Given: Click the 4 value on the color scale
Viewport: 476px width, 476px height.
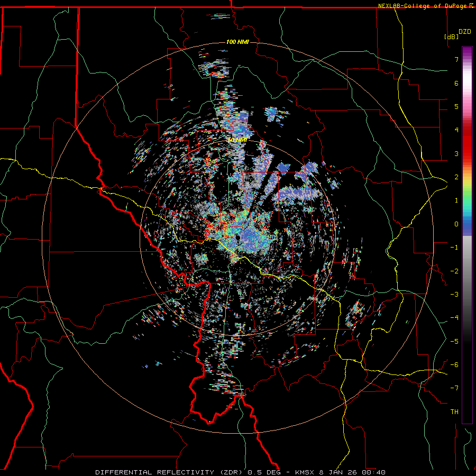Looking at the screenshot, I should click(456, 130).
